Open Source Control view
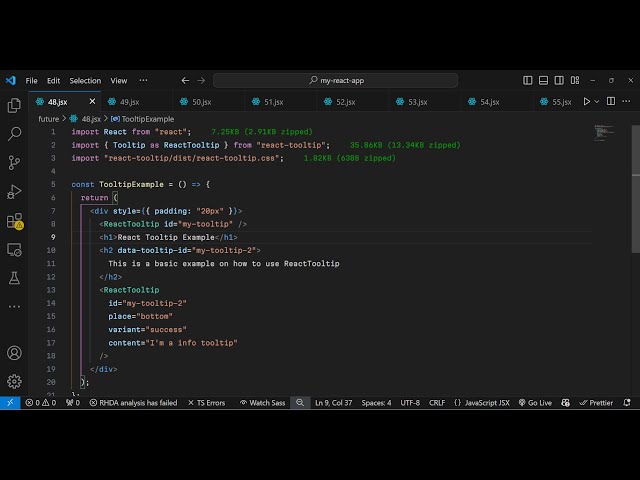The height and width of the screenshot is (480, 640). click(14, 162)
